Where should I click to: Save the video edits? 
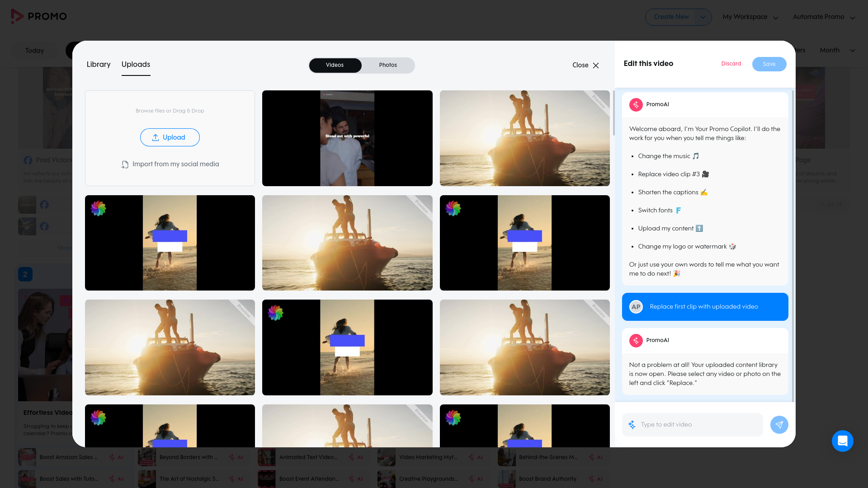pos(769,64)
